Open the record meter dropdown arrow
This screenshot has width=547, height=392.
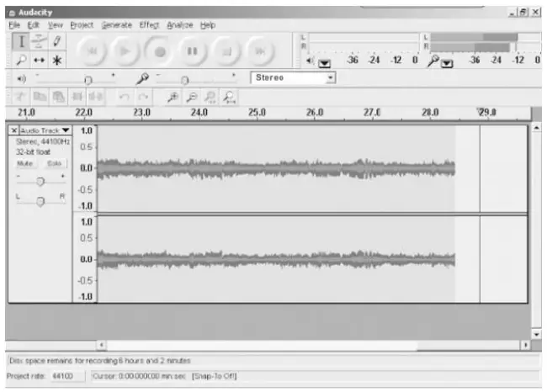pos(447,63)
